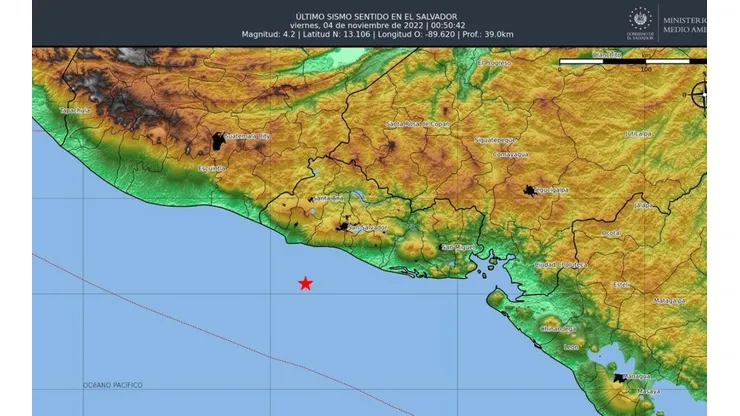Click the 'Jalapa' map label
740x416 pixels.
(643, 205)
